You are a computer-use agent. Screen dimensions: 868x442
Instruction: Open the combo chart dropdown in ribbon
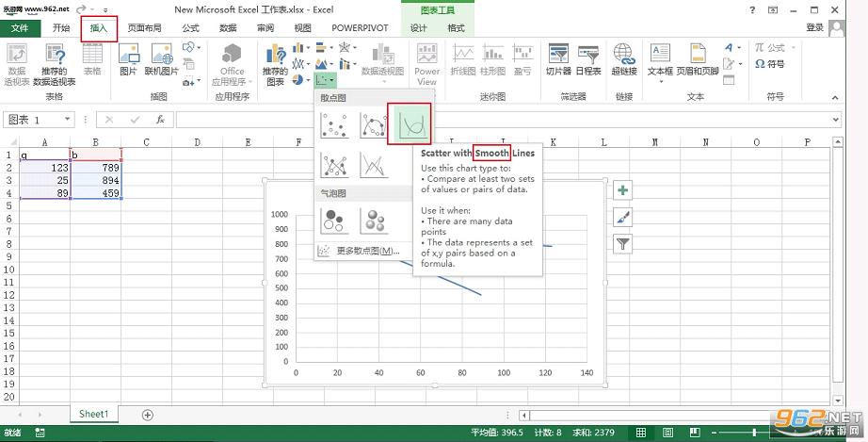347,64
